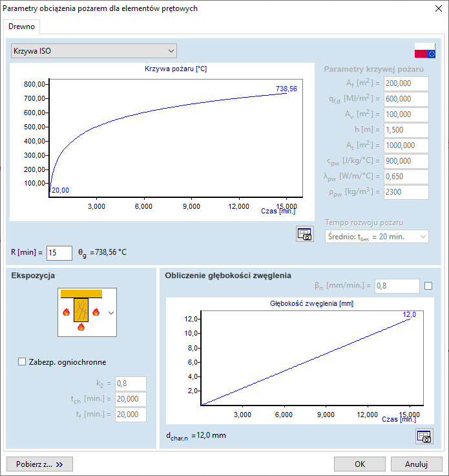Open the Krzywa ISO curve dropdown
The height and width of the screenshot is (476, 449).
(x=94, y=50)
